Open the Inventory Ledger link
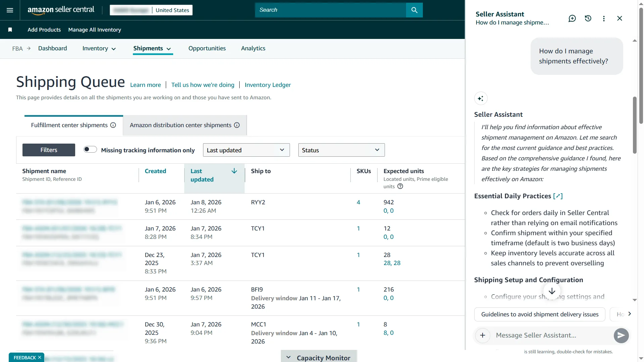The width and height of the screenshot is (644, 362). coord(267,85)
